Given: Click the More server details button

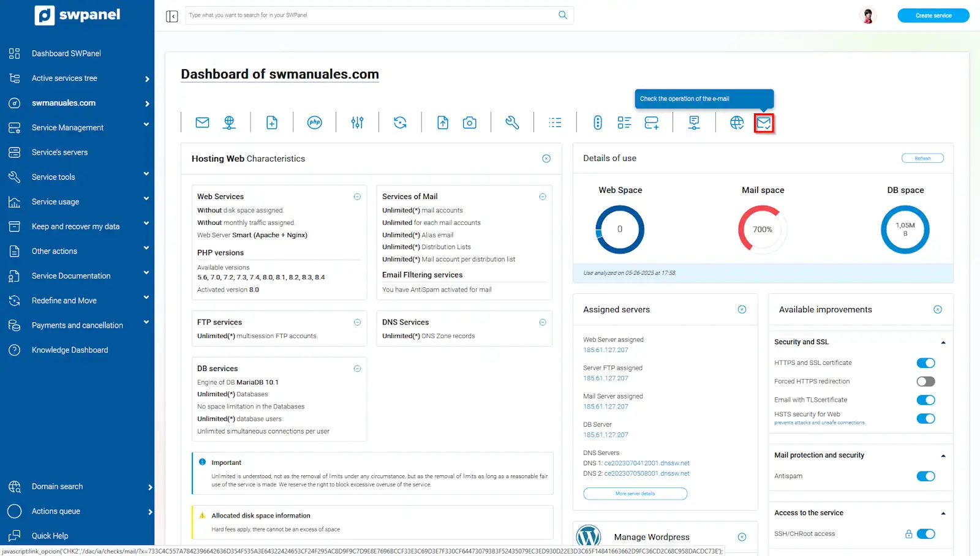Looking at the screenshot, I should [635, 494].
